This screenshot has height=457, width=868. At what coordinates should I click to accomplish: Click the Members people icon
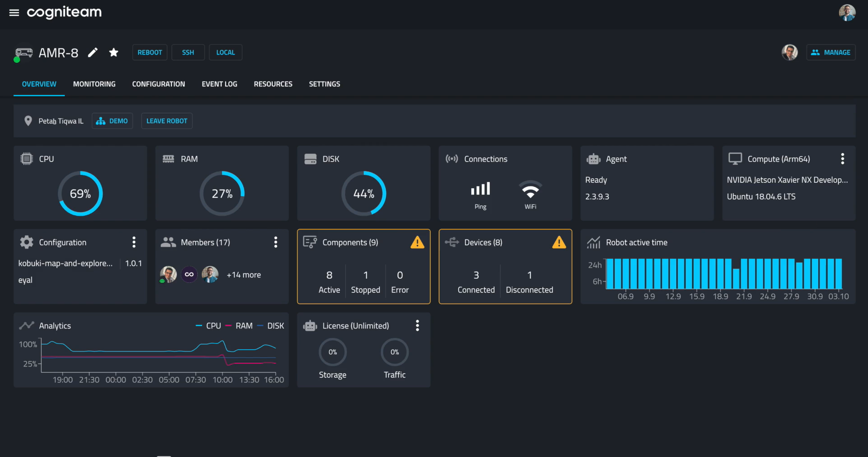point(168,242)
